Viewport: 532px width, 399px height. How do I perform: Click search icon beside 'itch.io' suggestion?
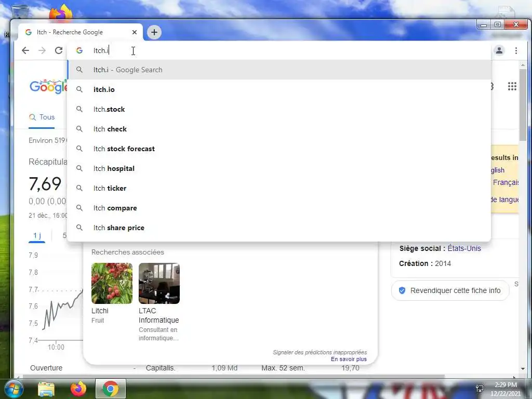[x=79, y=89]
